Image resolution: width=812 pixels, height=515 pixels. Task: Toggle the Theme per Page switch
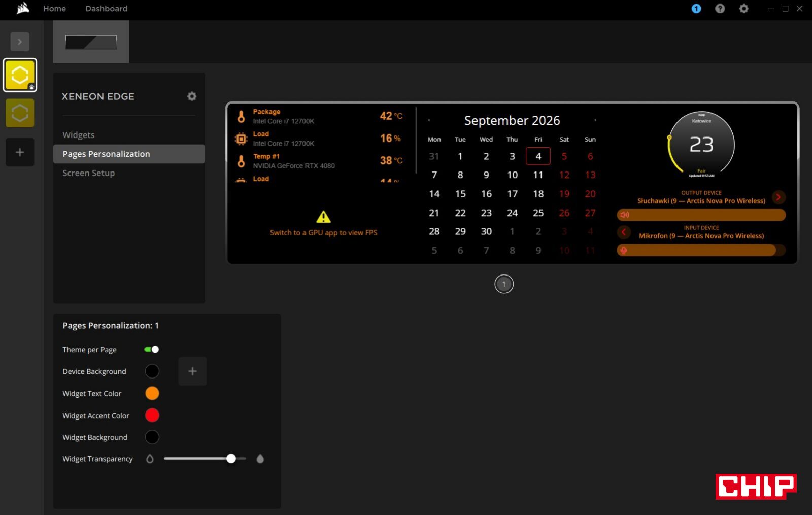click(151, 350)
